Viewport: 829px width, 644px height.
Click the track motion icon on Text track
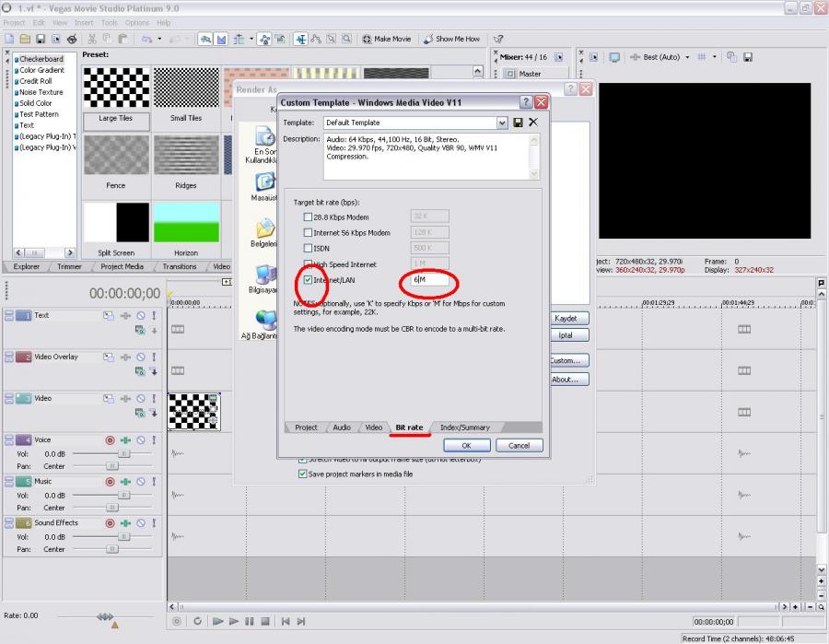pos(109,316)
